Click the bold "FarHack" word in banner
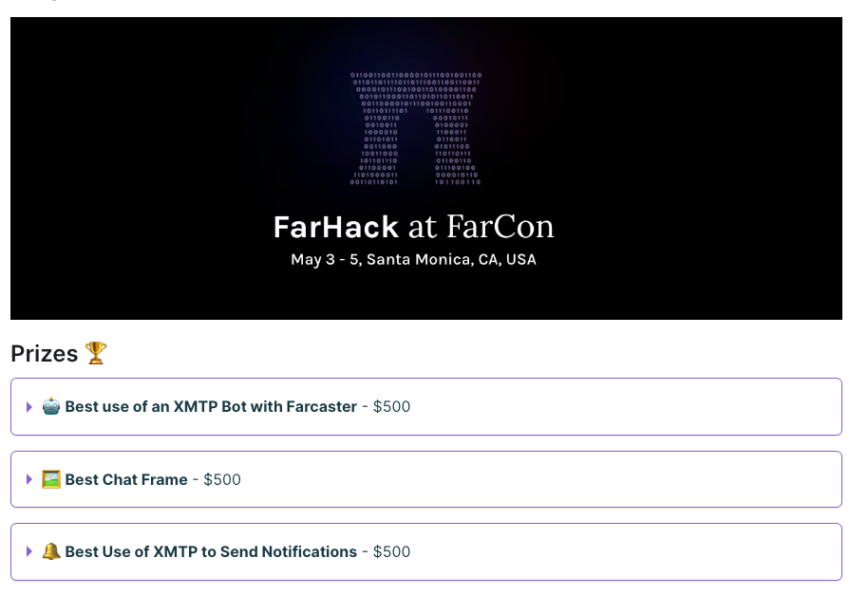This screenshot has width=868, height=595. (336, 227)
